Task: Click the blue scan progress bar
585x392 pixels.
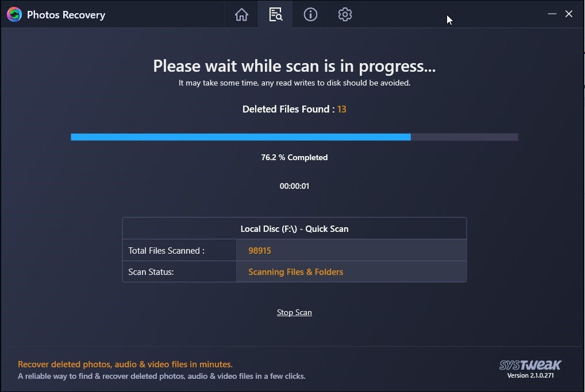Action: click(x=241, y=137)
